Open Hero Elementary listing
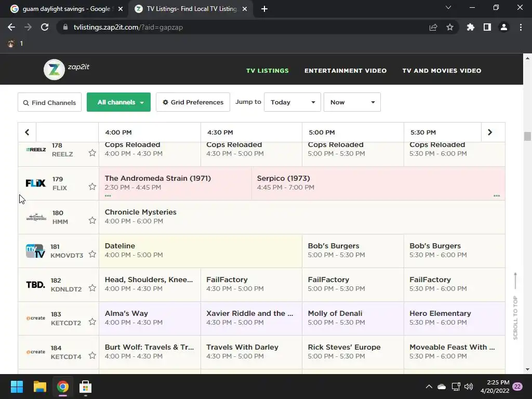This screenshot has width=532, height=399. [454, 318]
